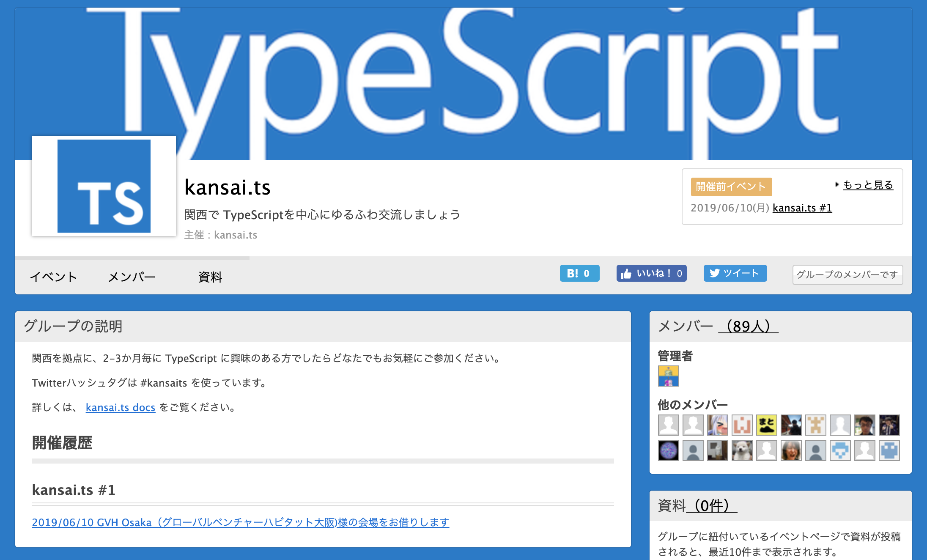
Task: Expand もっと見る for upcoming events
Action: (x=868, y=185)
